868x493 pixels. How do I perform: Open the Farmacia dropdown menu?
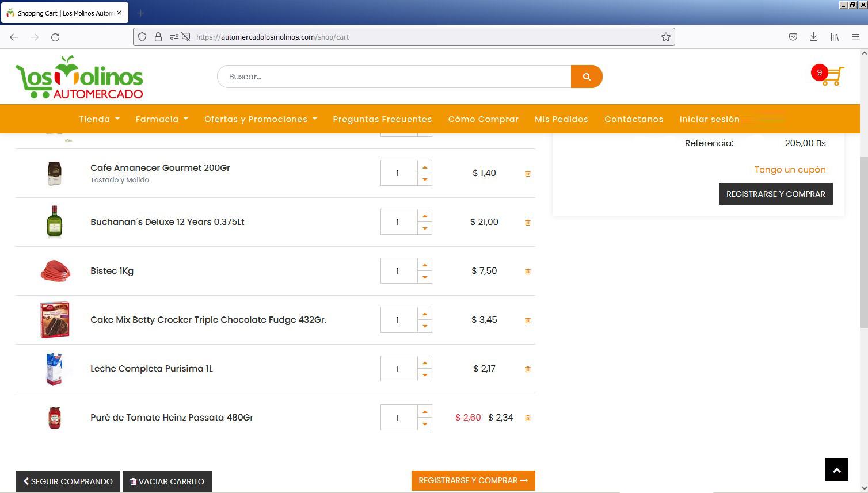162,119
